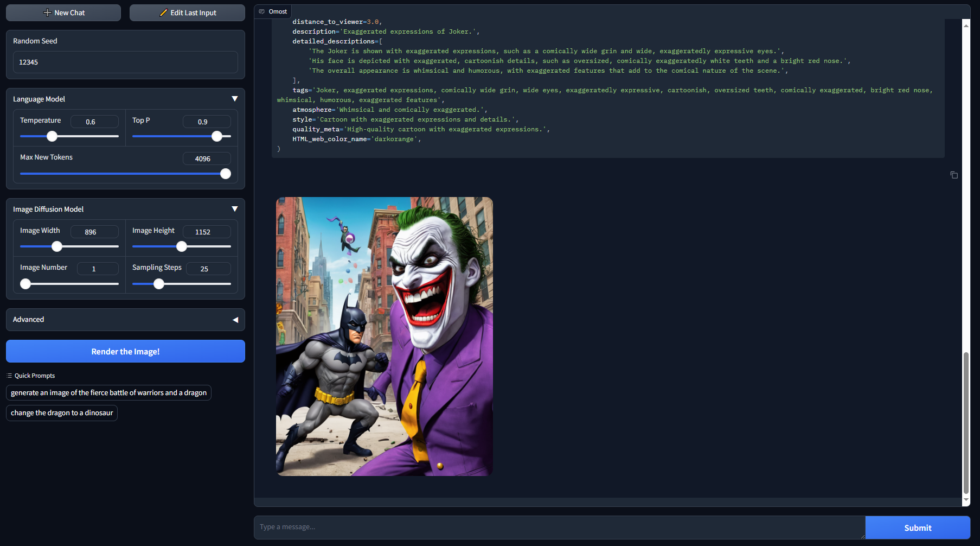This screenshot has width=980, height=546.
Task: Collapse the Language Model section
Action: pos(234,99)
